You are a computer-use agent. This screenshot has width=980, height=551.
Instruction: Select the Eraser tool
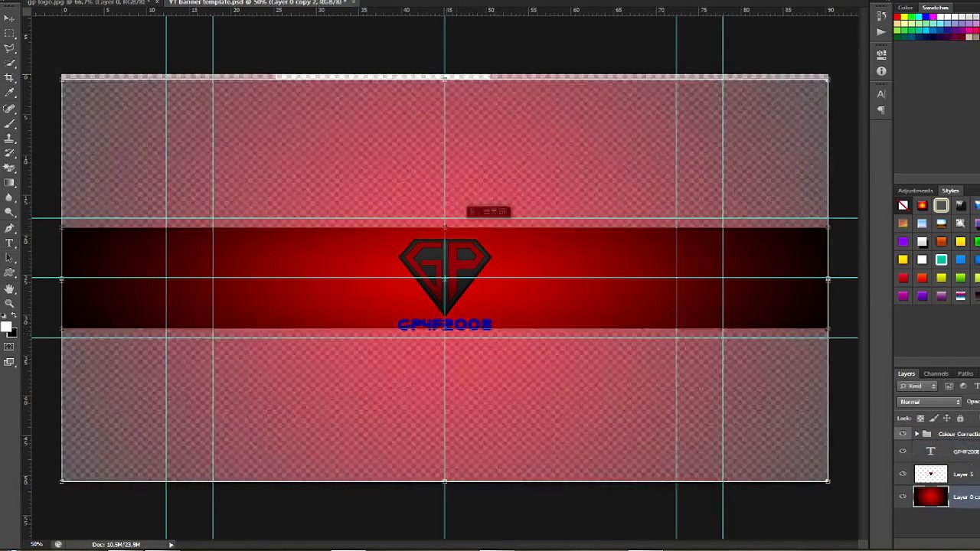pyautogui.click(x=9, y=168)
